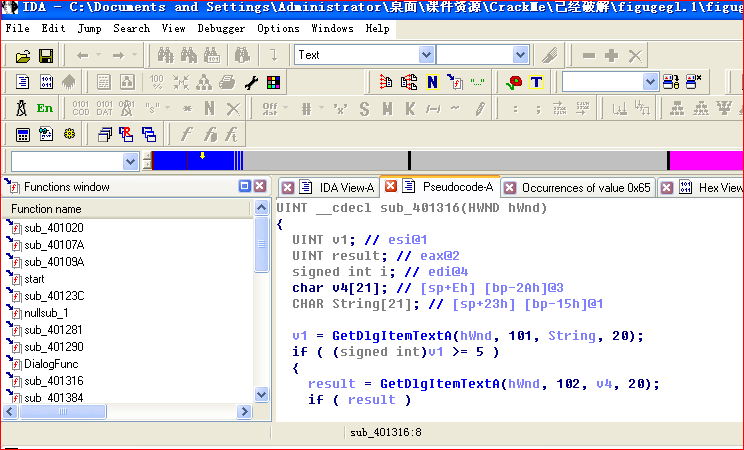Click the breakpoint icon with X mark
Screen dimensions: 744x450
(x=694, y=82)
